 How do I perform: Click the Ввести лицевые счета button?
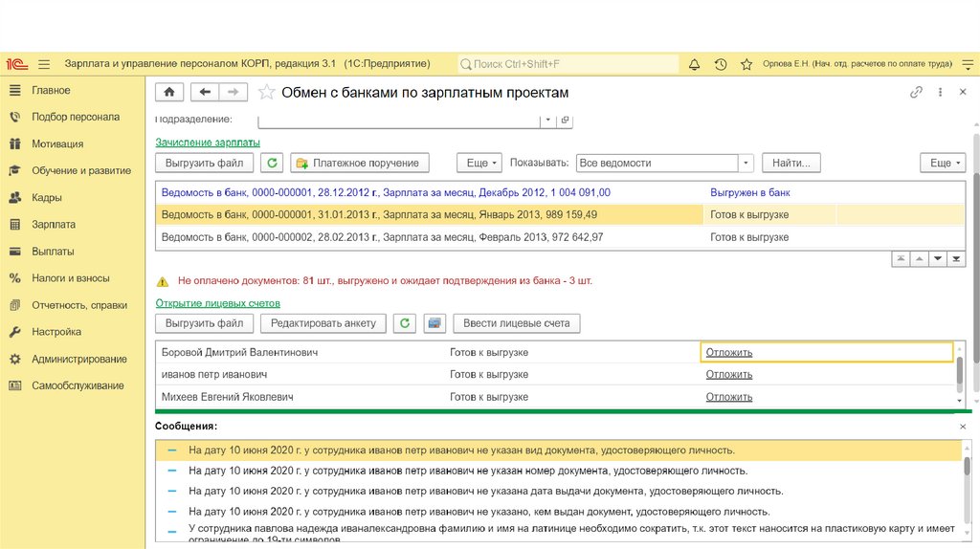click(x=516, y=323)
